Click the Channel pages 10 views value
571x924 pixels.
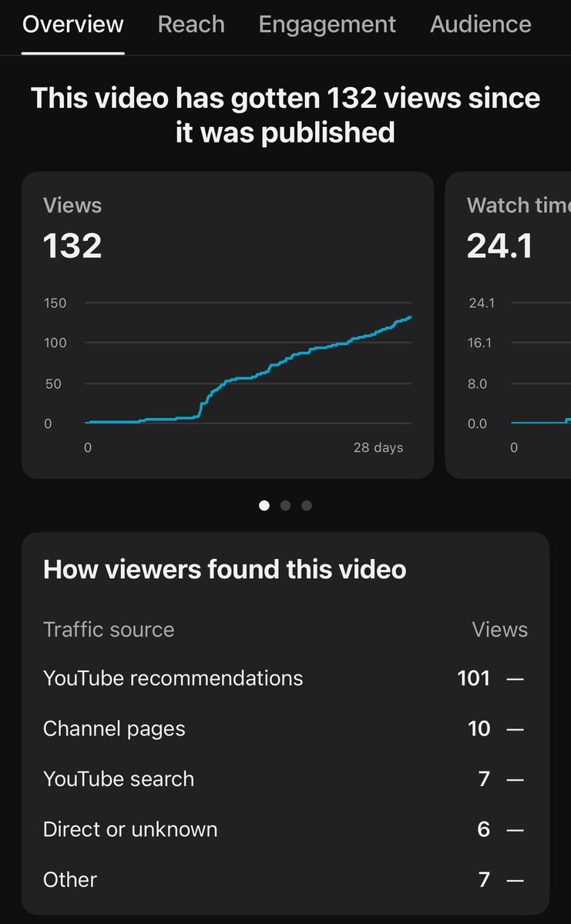(x=479, y=728)
